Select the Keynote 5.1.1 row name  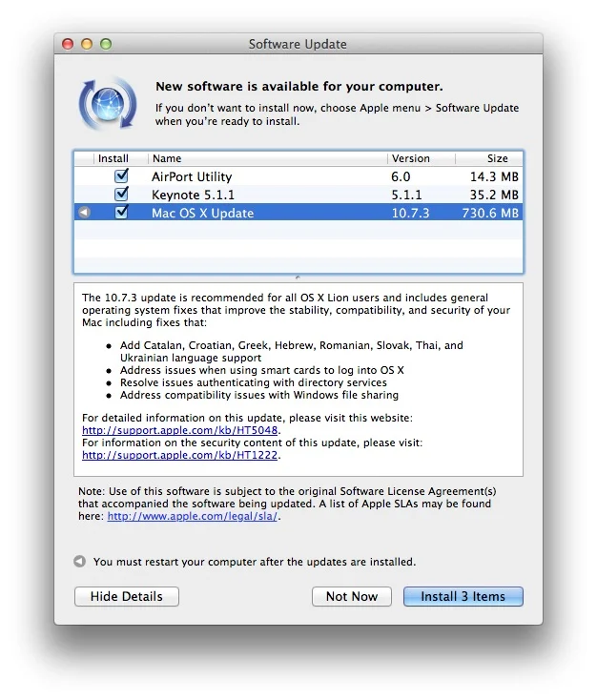[x=193, y=196]
